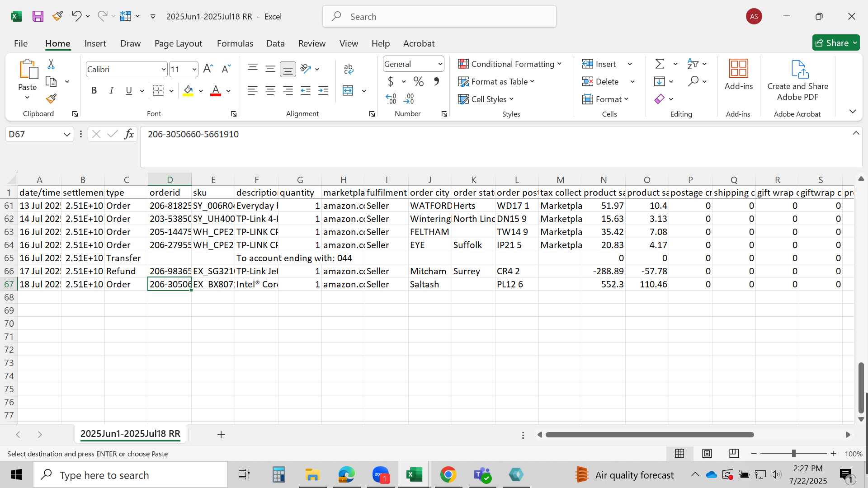Screen dimensions: 868x488
Task: Switch to the Acrobat tab
Action: (419, 43)
